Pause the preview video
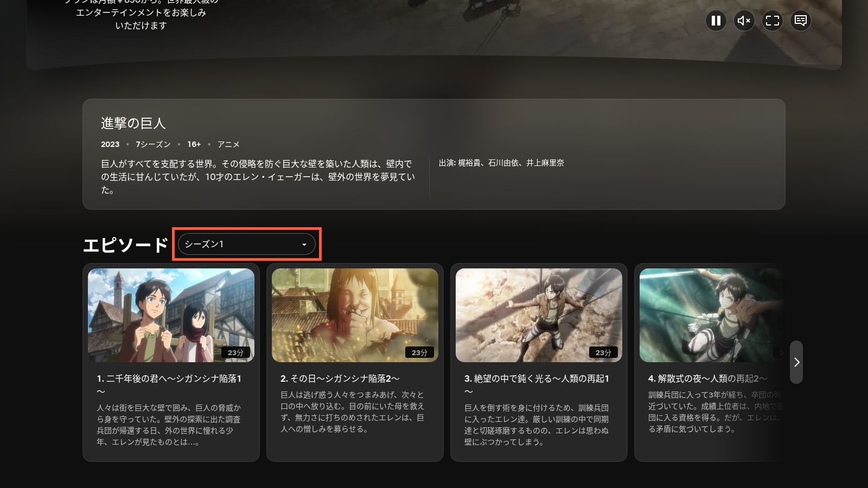The image size is (868, 488). coord(716,21)
